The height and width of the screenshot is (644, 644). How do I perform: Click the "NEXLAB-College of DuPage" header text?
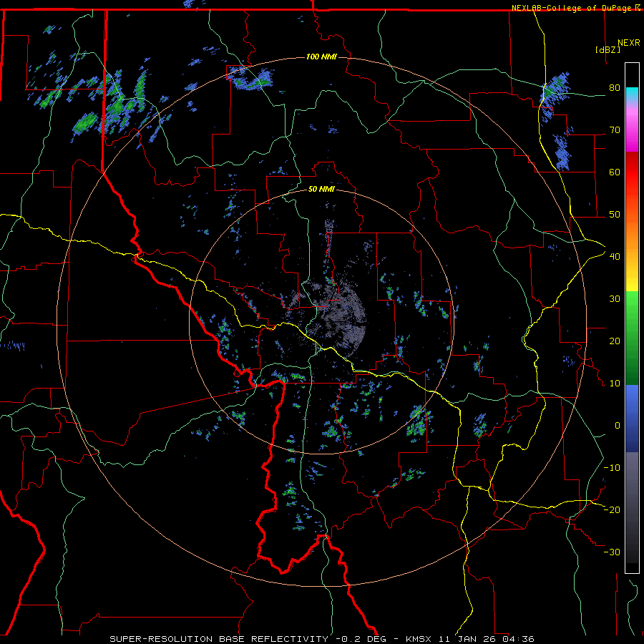point(571,8)
